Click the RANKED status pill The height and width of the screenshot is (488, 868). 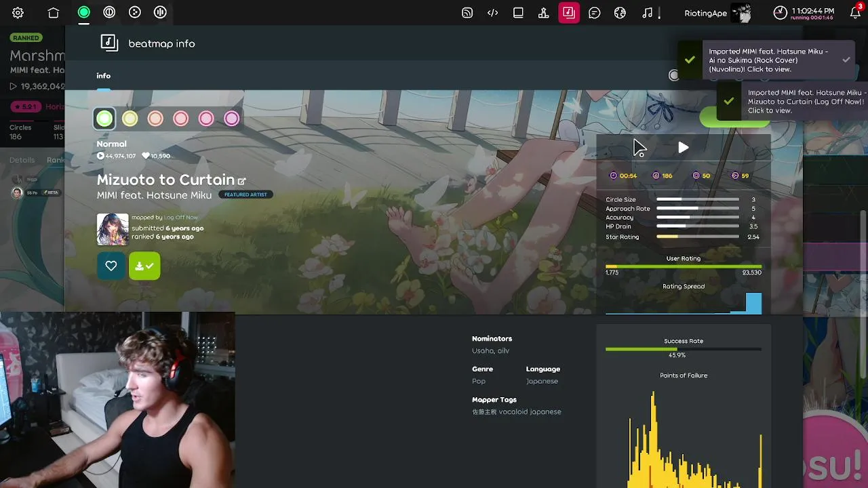[x=26, y=38]
